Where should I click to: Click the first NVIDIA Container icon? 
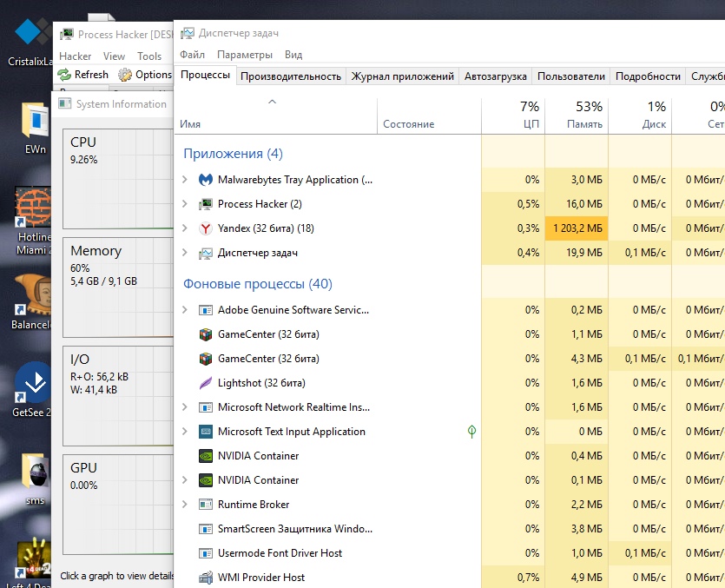[206, 456]
